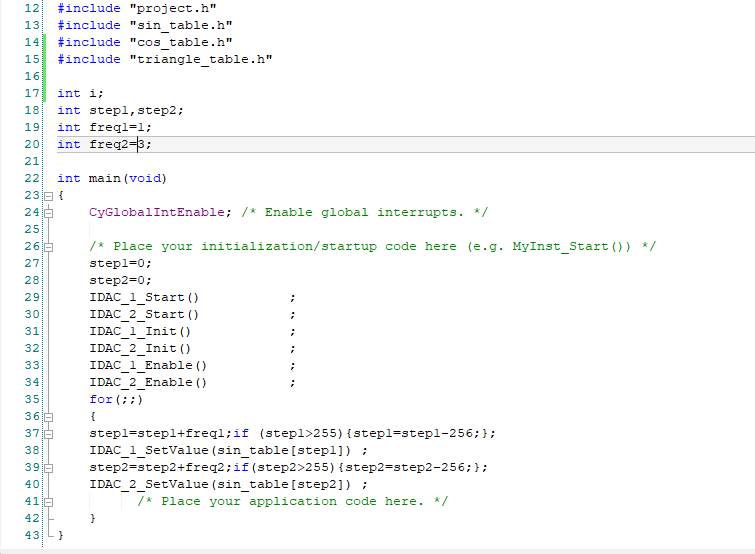755x554 pixels.
Task: Click line number 20 in the gutter
Action: [32, 144]
